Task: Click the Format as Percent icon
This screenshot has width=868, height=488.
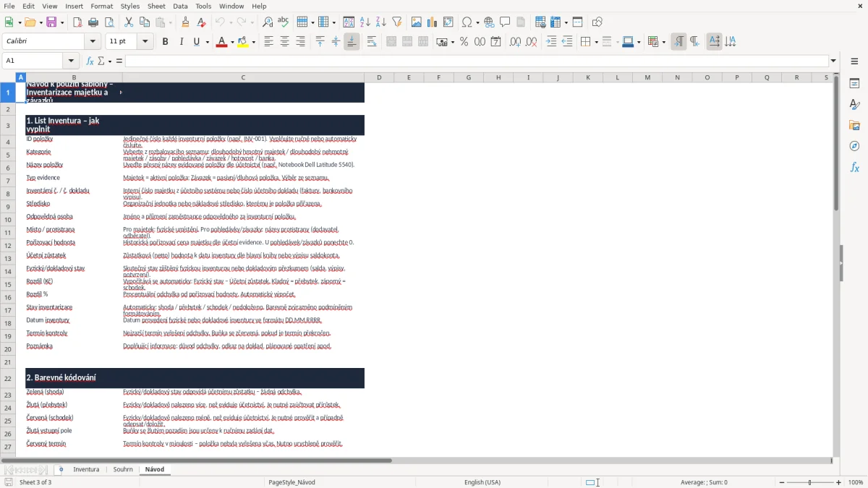Action: 464,42
